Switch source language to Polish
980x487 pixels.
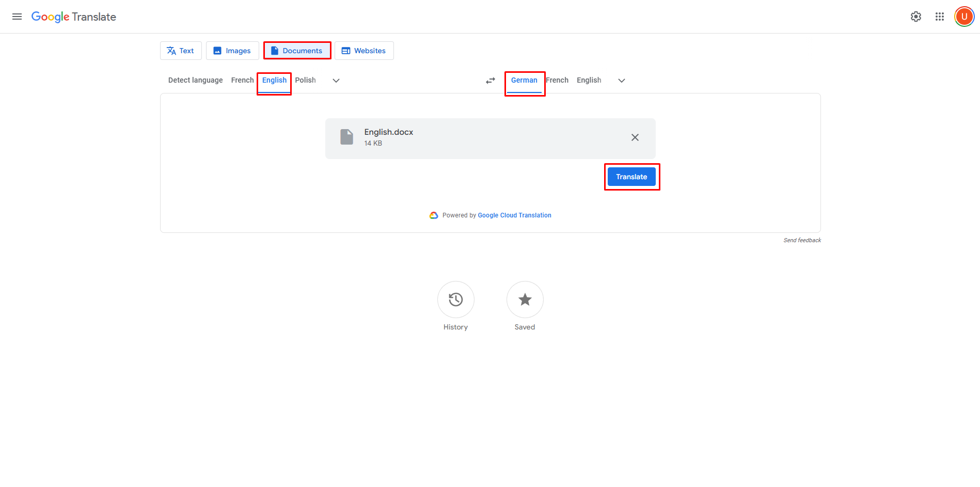[x=305, y=80]
